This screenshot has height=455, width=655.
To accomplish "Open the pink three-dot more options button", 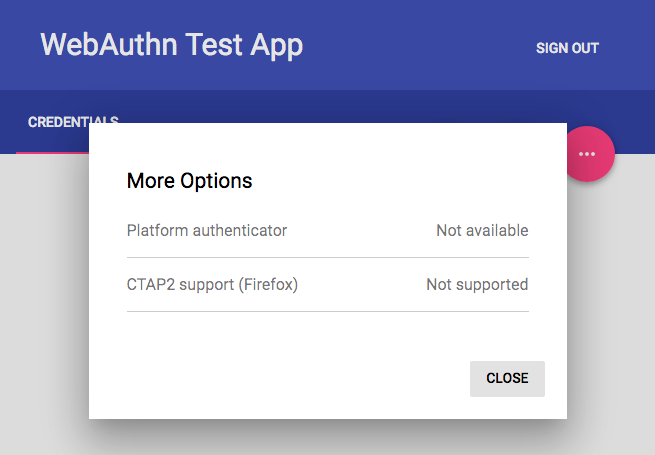I will coord(587,154).
